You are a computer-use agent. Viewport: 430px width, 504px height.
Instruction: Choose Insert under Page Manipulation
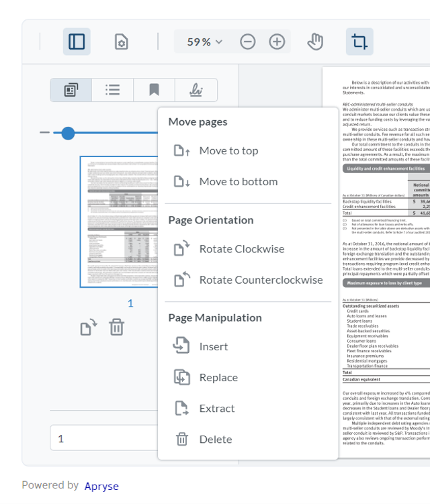[x=248, y=346]
